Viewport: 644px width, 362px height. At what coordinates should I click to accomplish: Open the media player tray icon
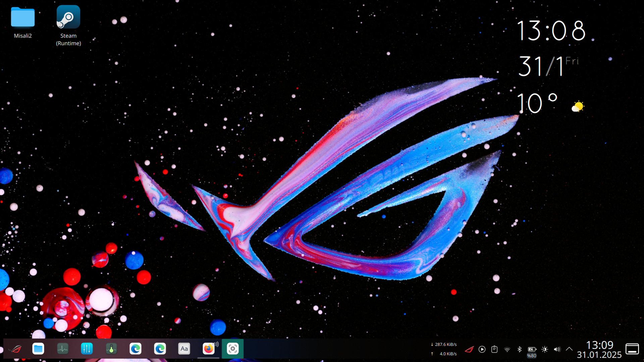click(482, 350)
